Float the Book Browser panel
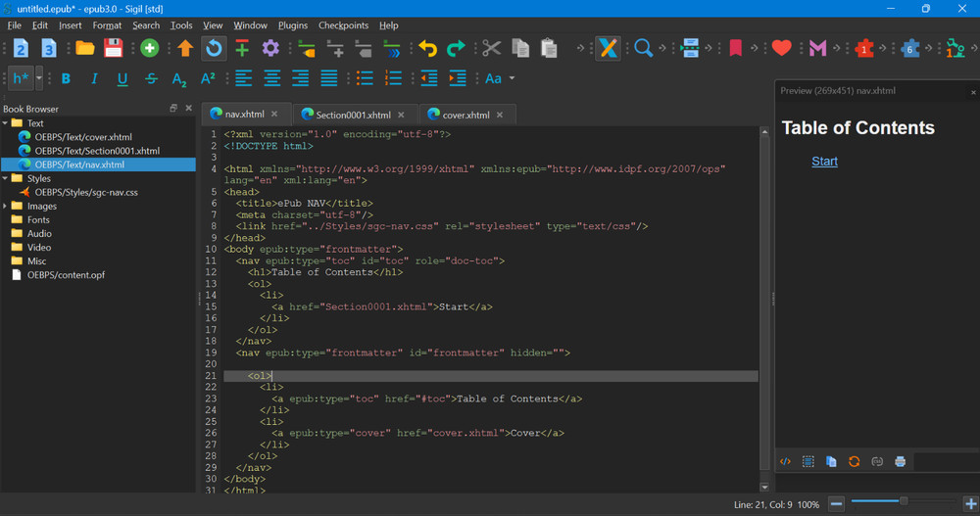This screenshot has width=980, height=516. tap(173, 108)
